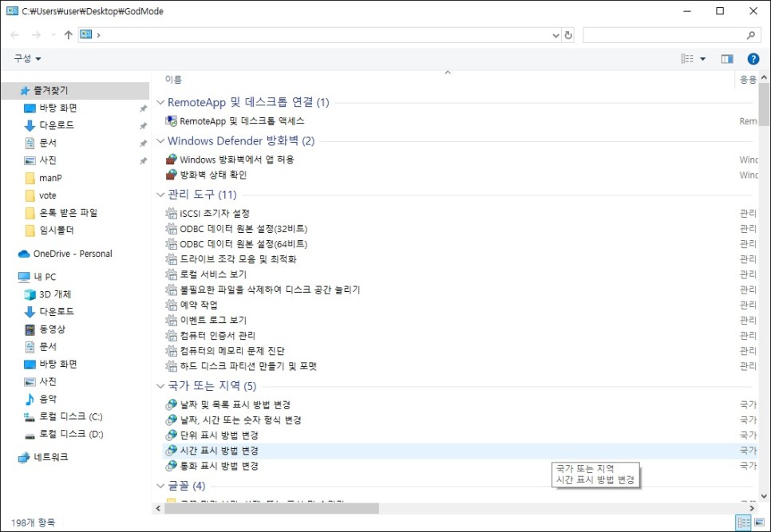Open 임시폴더 in sidebar

tap(57, 231)
